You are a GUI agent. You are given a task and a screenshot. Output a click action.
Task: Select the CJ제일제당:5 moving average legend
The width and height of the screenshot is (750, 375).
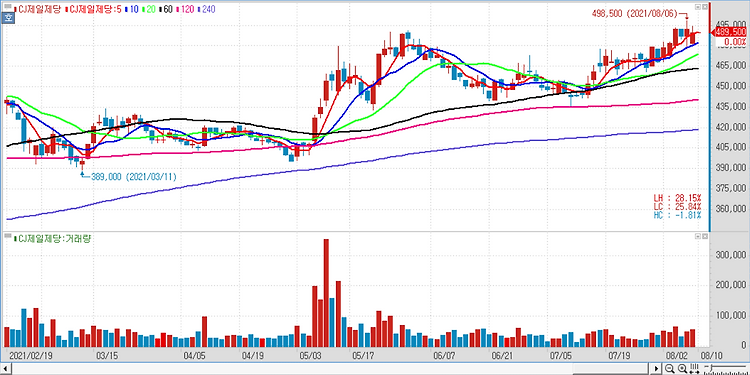[94, 9]
